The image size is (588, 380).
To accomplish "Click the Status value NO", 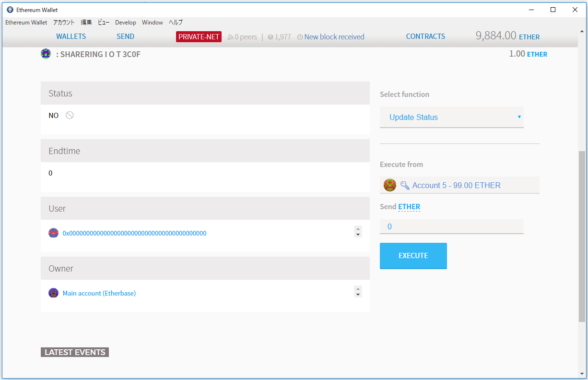I will tap(54, 116).
